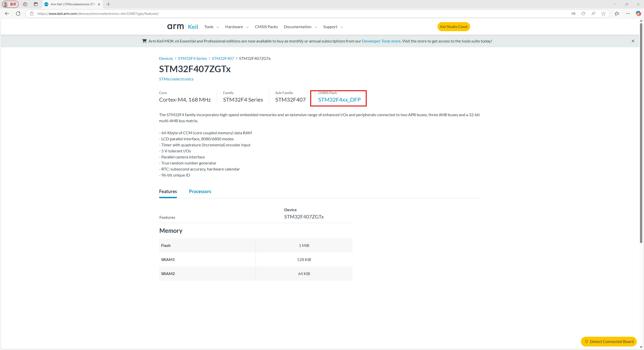Click the read aloud icon
Screen dimensions: 644x350
[593, 14]
